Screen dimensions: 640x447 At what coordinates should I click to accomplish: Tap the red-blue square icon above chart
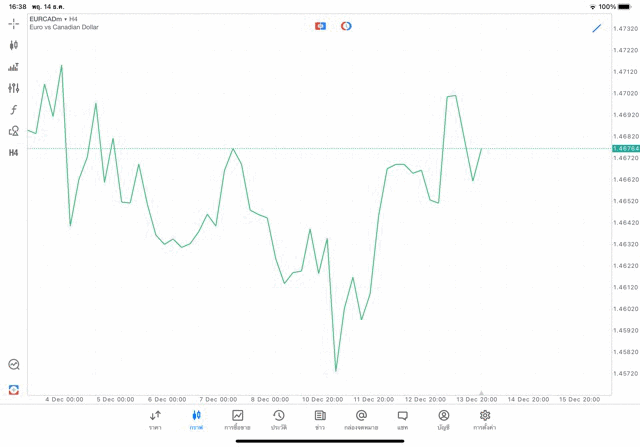pos(320,26)
